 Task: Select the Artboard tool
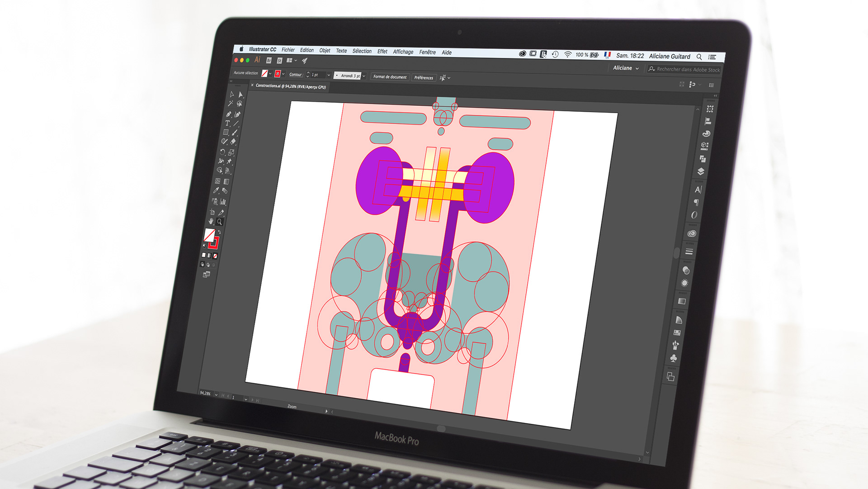212,212
